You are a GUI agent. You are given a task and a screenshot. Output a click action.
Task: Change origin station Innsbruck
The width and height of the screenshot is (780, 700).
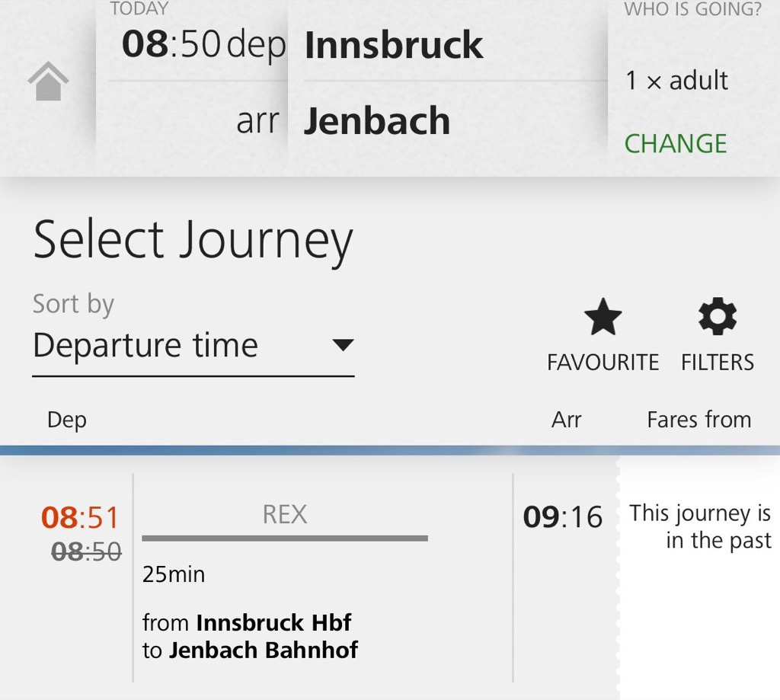[394, 46]
